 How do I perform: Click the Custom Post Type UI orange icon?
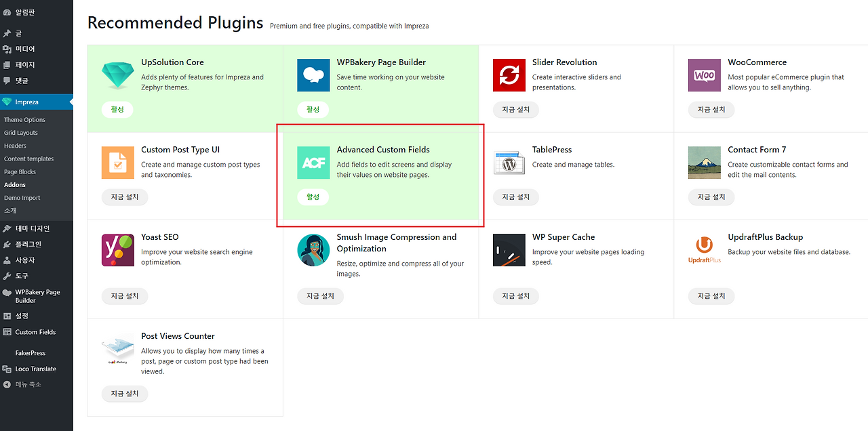coord(118,163)
